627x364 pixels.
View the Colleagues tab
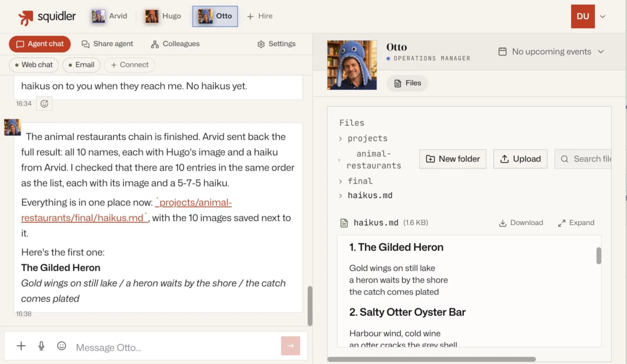(175, 44)
